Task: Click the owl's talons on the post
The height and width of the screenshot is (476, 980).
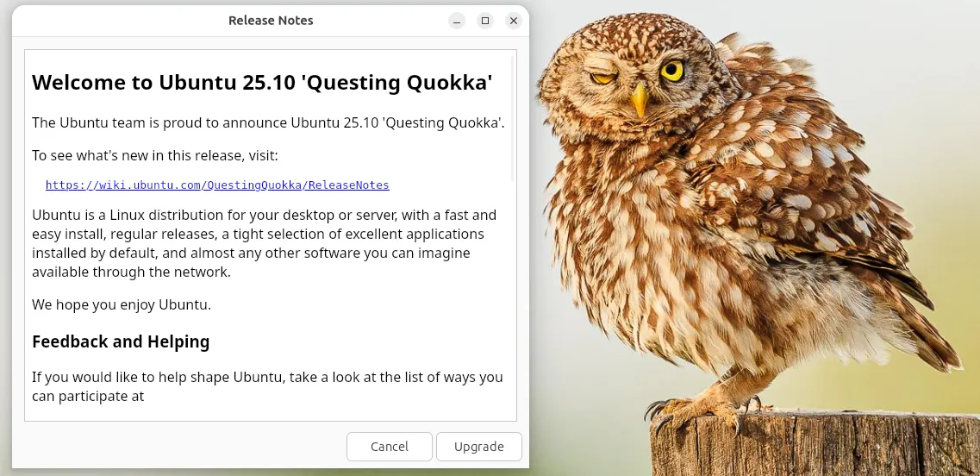Action: tap(694, 413)
